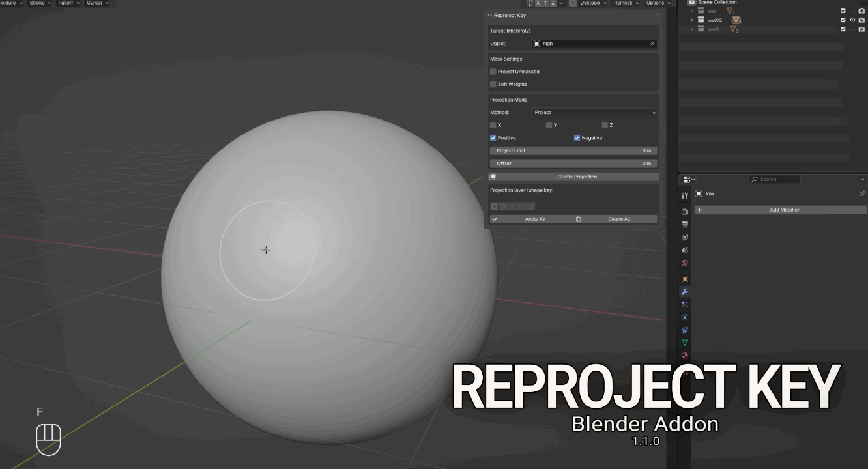Expand the test02 collection

pyautogui.click(x=692, y=20)
